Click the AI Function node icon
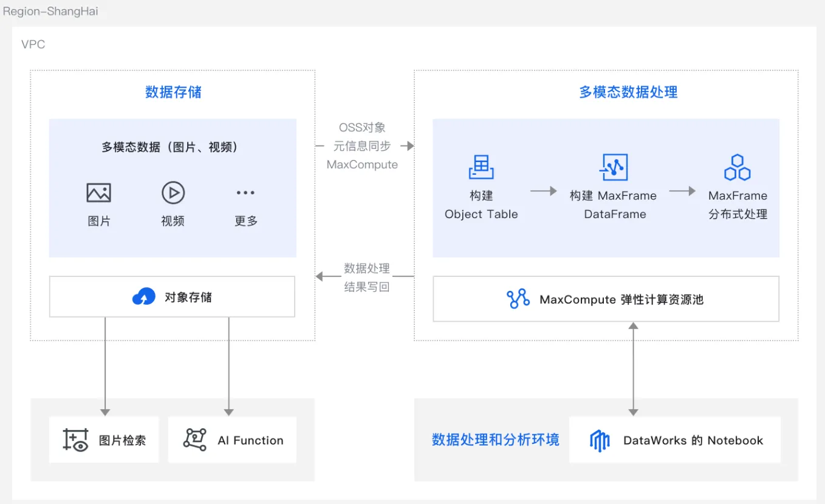Viewport: 825px width, 504px height. 195,440
